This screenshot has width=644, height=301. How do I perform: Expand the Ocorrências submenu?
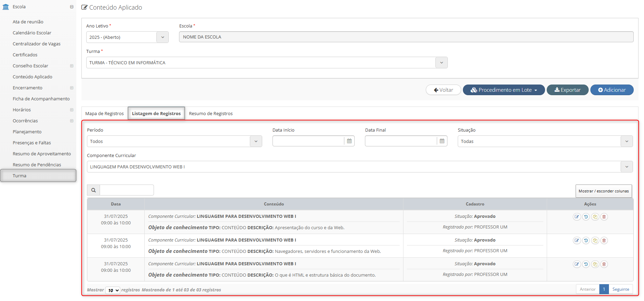(x=71, y=121)
